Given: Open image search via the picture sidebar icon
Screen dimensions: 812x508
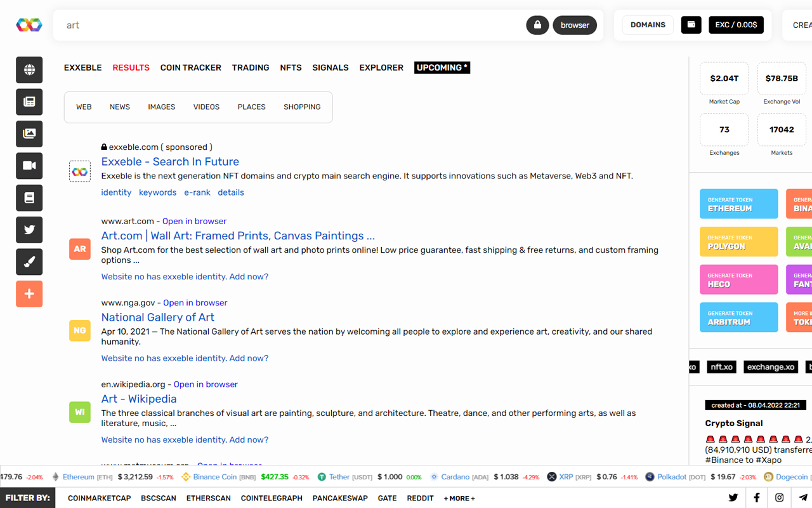Looking at the screenshot, I should [29, 134].
